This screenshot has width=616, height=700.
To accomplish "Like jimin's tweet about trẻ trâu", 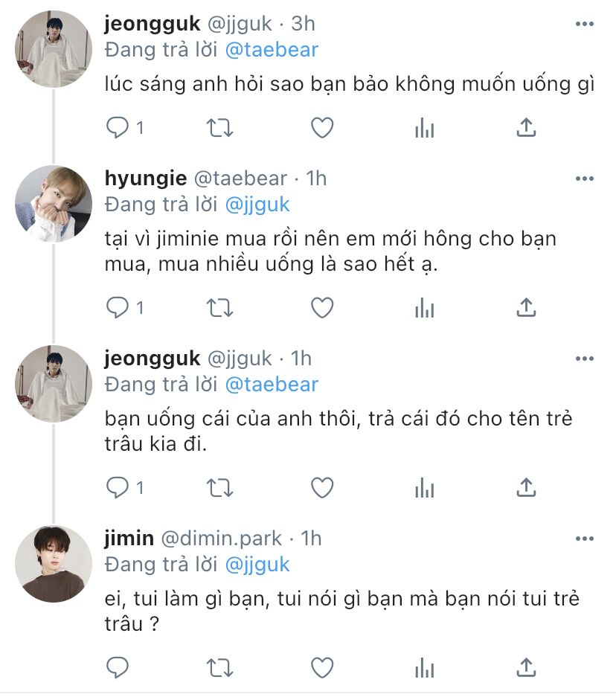I will click(322, 668).
